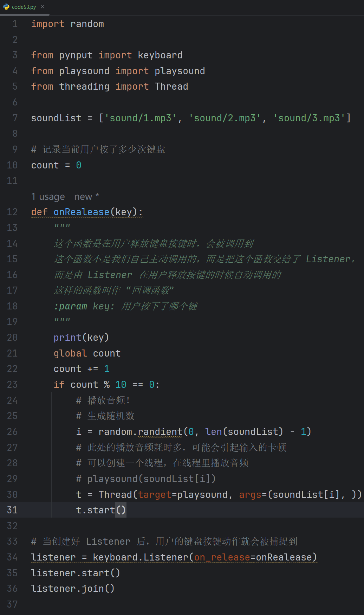The image size is (364, 615).
Task: Click the print(key) call
Action: [81, 338]
